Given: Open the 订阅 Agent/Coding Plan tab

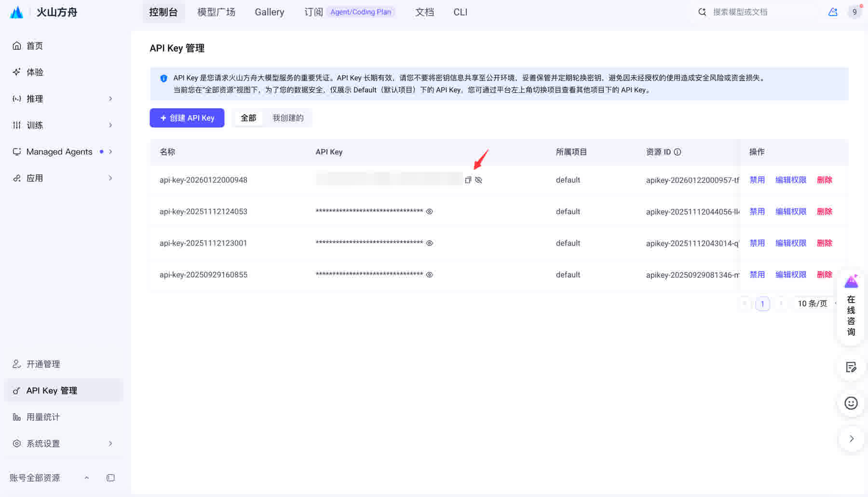Looking at the screenshot, I should pos(350,12).
